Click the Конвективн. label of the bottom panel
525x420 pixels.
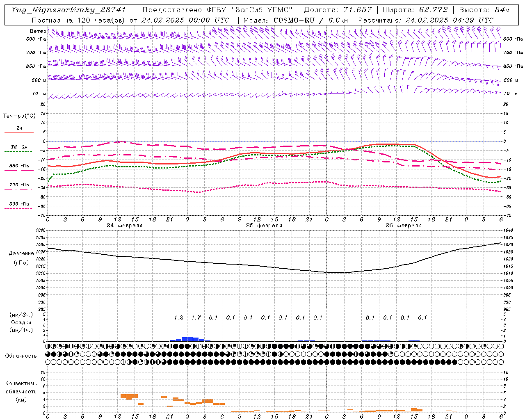[21, 383]
